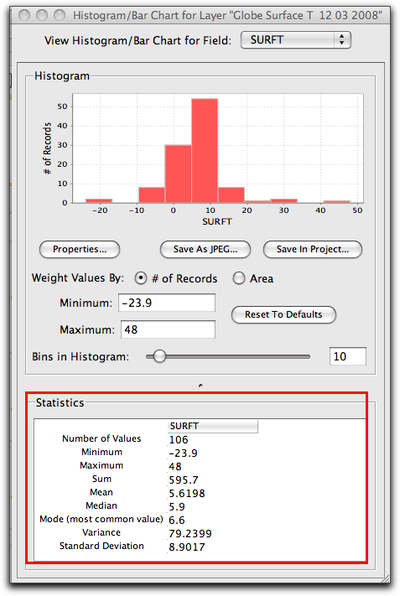Click Save As JPEG... button
The width and height of the screenshot is (400, 596).
click(x=205, y=249)
